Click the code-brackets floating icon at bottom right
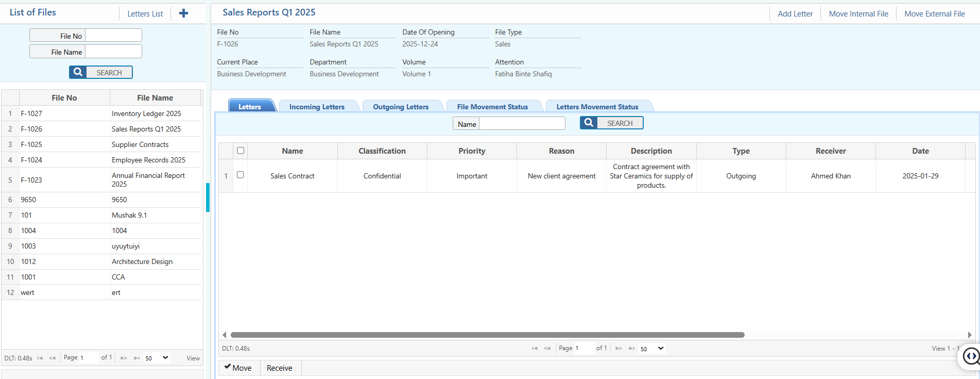The image size is (980, 379). point(971,356)
